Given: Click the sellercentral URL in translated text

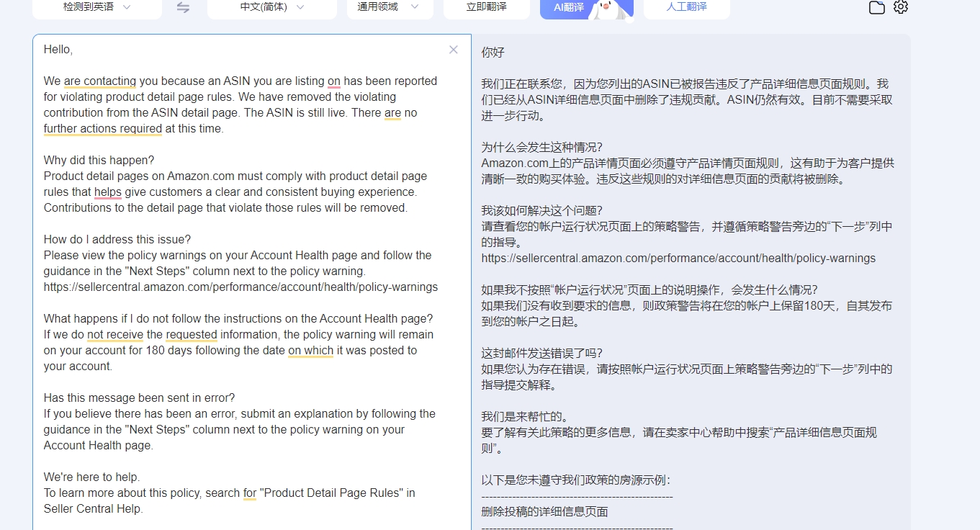Looking at the screenshot, I should [x=678, y=259].
